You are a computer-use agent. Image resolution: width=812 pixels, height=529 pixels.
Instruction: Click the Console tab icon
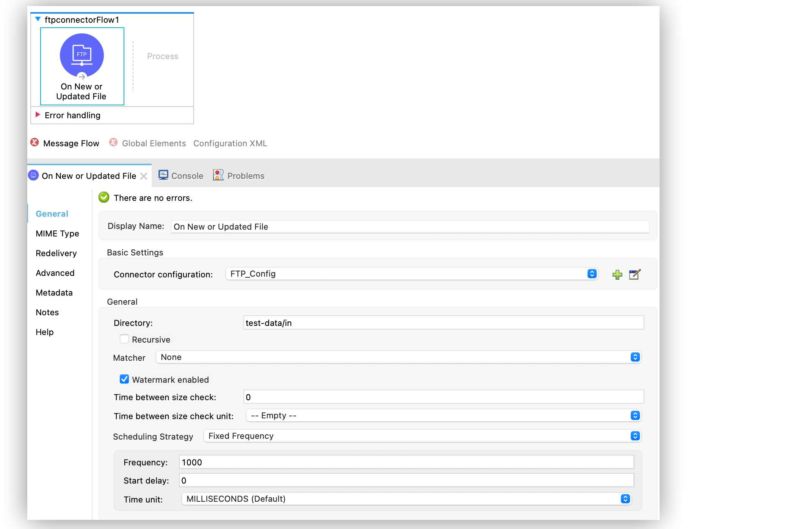(x=163, y=175)
